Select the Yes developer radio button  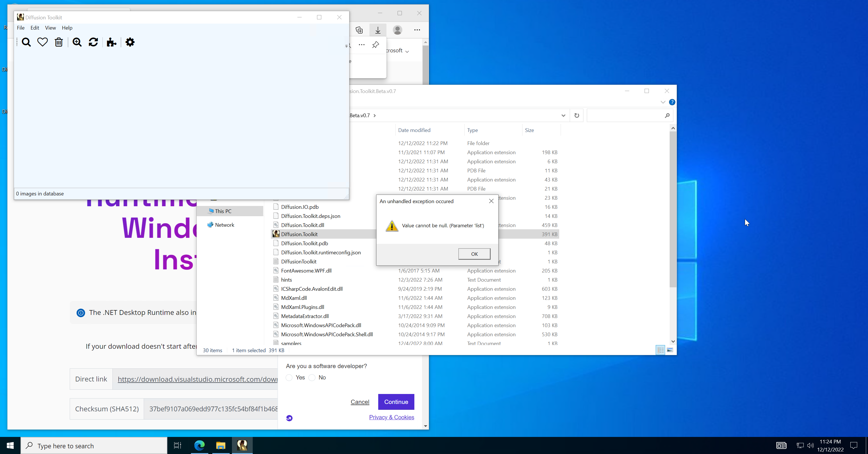tap(289, 377)
